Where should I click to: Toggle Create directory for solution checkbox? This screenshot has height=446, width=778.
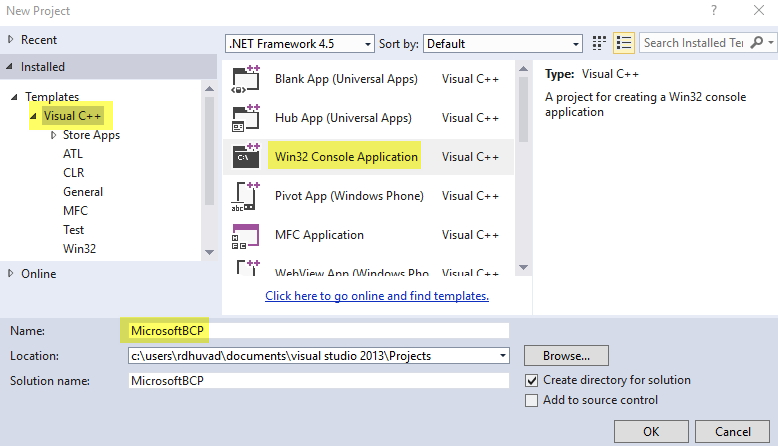click(531, 381)
